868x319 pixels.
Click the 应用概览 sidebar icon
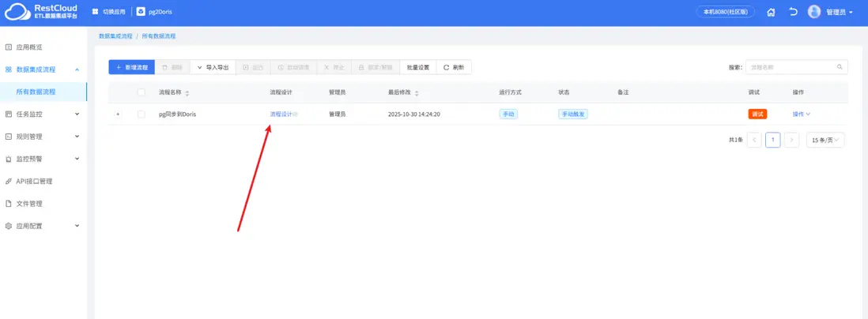[9, 47]
